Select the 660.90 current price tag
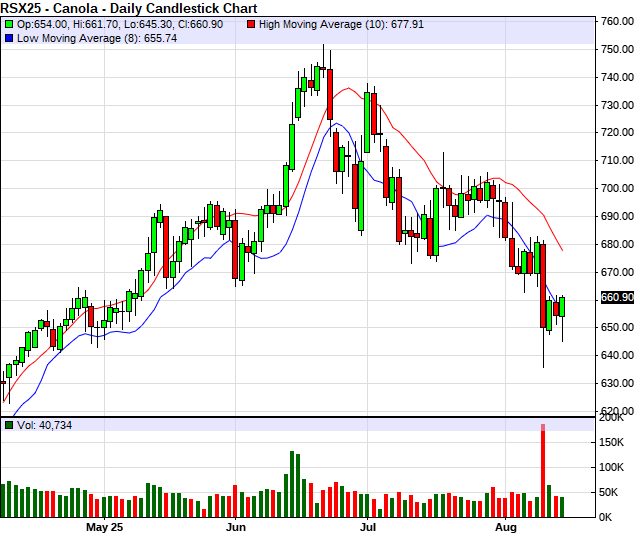Image resolution: width=640 pixels, height=536 pixels. [x=616, y=298]
